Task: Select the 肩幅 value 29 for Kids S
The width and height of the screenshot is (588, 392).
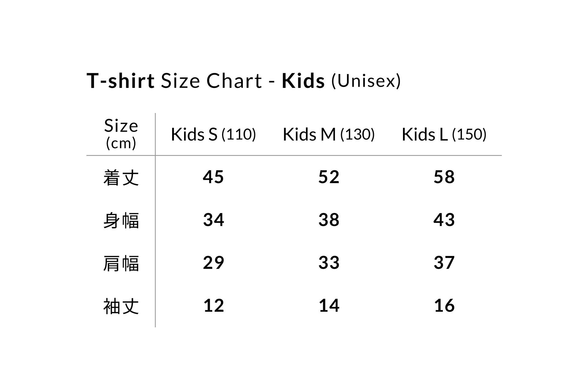Action: [213, 263]
